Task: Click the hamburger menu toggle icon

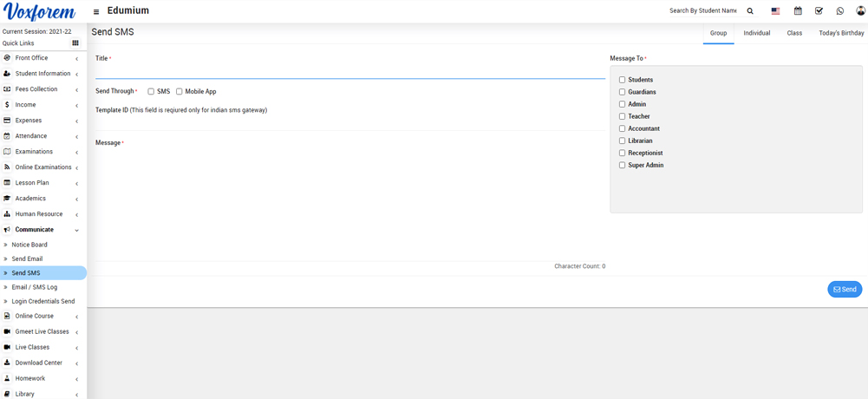Action: click(x=96, y=11)
